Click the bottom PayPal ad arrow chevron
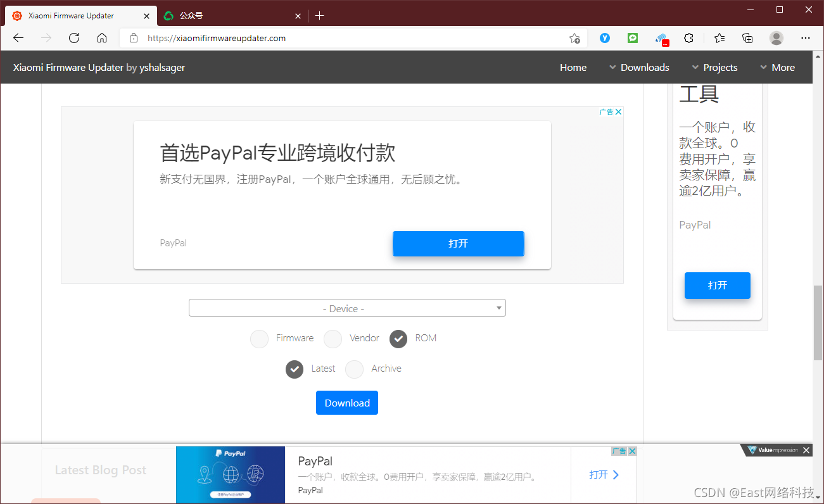824x504 pixels. pyautogui.click(x=616, y=475)
